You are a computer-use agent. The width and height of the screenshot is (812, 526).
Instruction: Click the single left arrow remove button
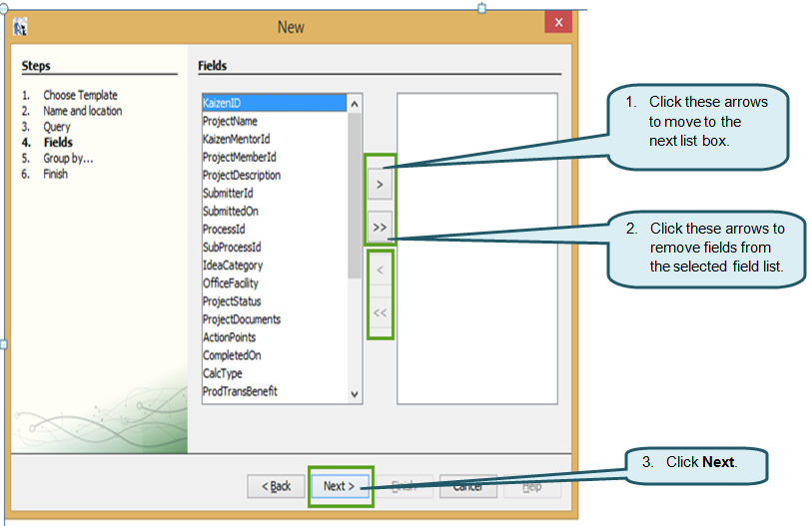tap(380, 269)
